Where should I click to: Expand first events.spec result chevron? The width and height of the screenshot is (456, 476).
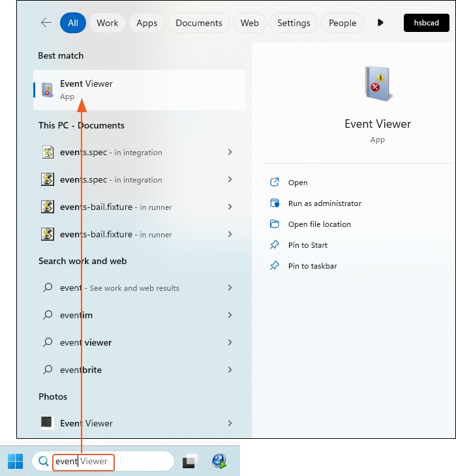[x=230, y=152]
